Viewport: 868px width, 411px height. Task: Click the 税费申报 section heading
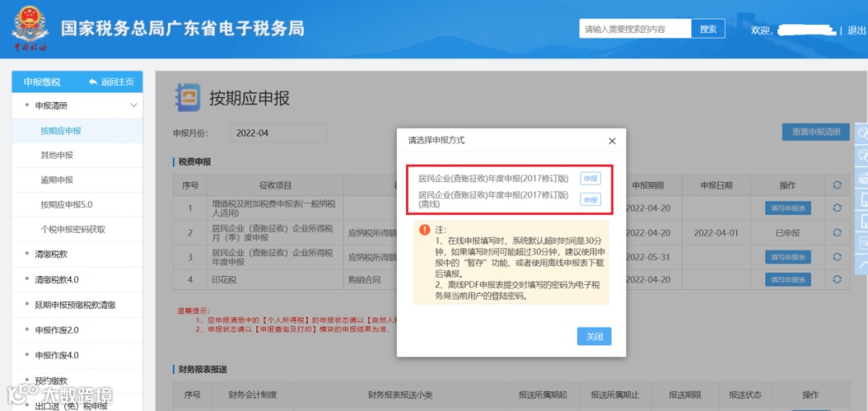click(194, 161)
